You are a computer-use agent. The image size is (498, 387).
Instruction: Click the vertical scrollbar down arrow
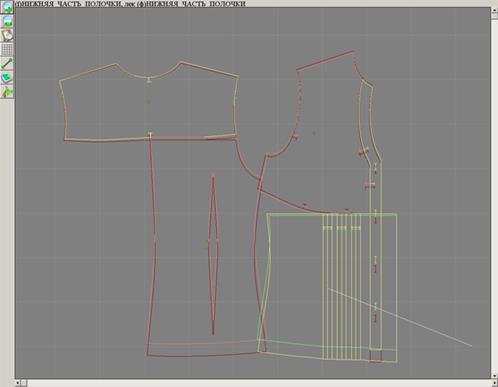pyautogui.click(x=494, y=376)
